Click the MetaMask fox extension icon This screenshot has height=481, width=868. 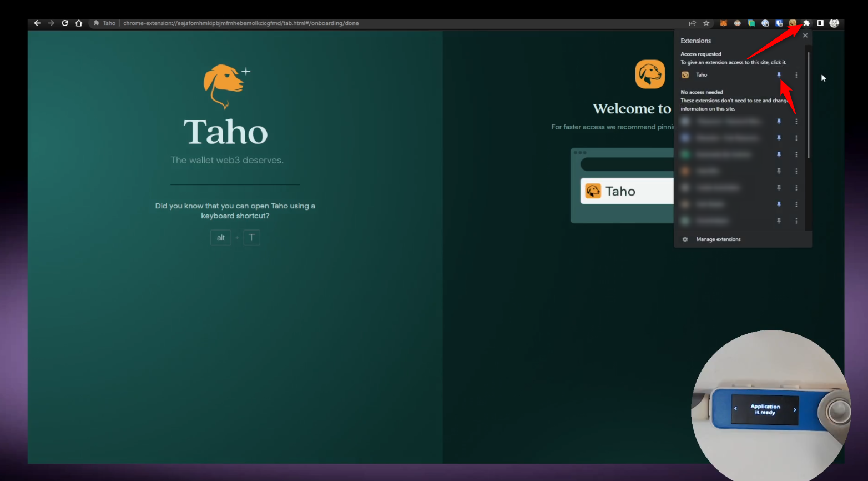[723, 23]
